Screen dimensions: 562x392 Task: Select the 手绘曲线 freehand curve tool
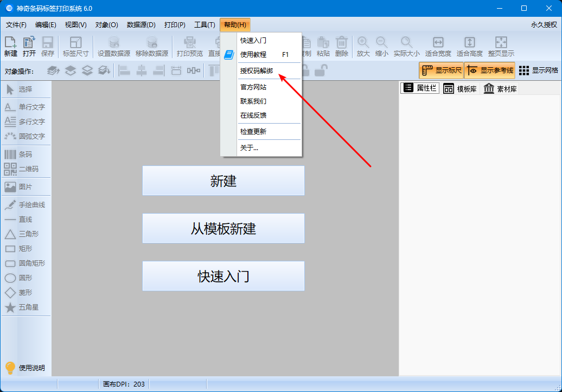click(x=26, y=204)
